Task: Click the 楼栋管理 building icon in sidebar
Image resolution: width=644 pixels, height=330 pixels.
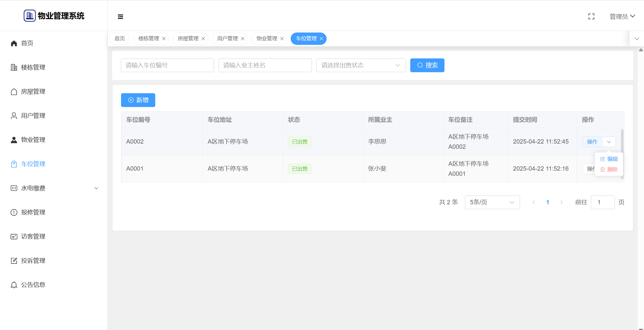Action: point(14,67)
